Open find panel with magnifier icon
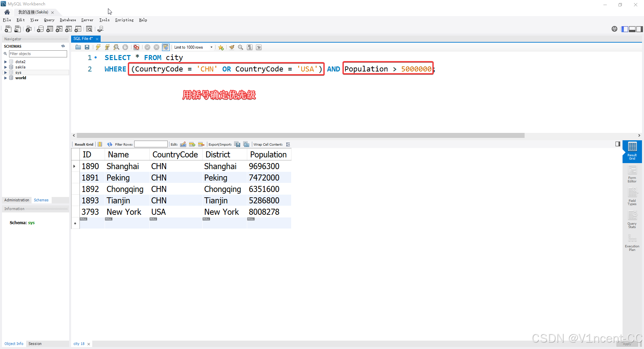The image size is (644, 349). pyautogui.click(x=240, y=47)
